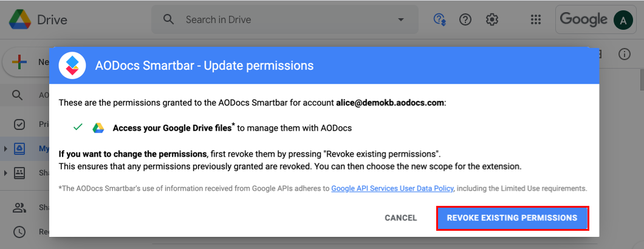Click the vertical scrollbar on the right edge
This screenshot has width=644, height=249.
coord(641,80)
